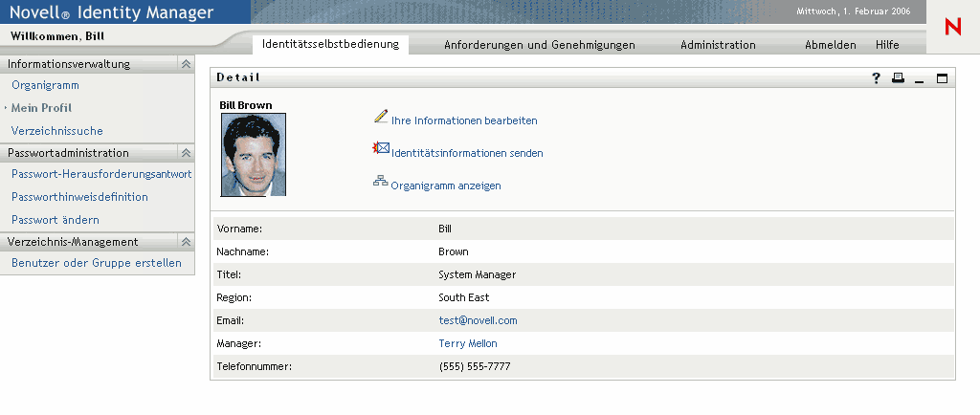Click Identitätsinformationen senden link

tap(467, 154)
